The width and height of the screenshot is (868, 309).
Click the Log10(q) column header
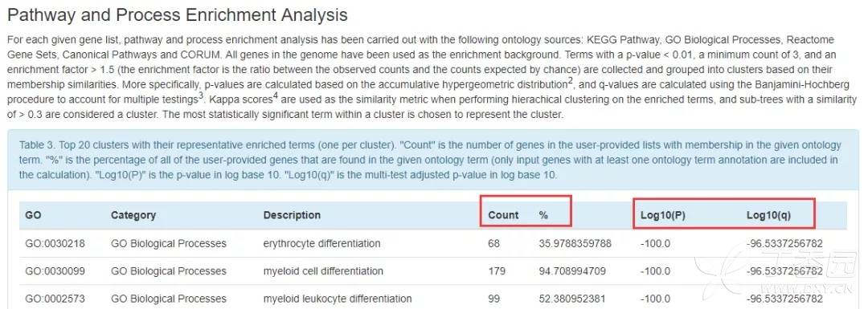pyautogui.click(x=768, y=215)
